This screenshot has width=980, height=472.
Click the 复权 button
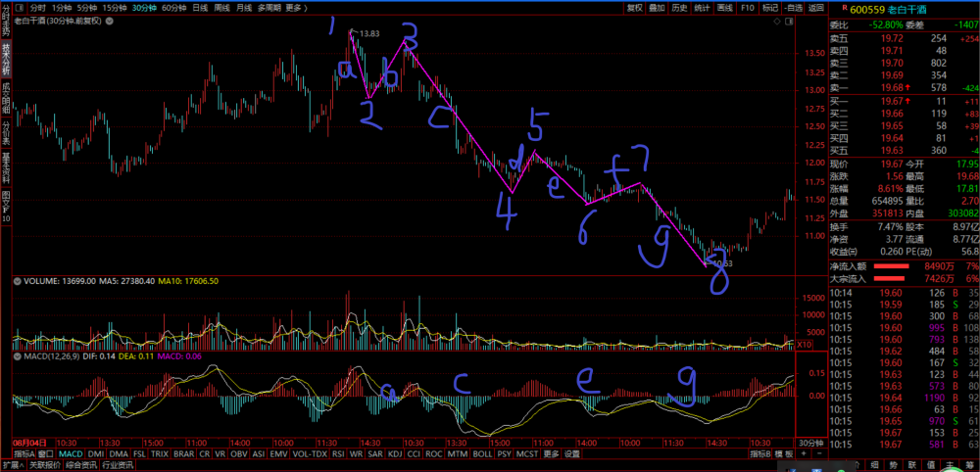click(x=634, y=8)
